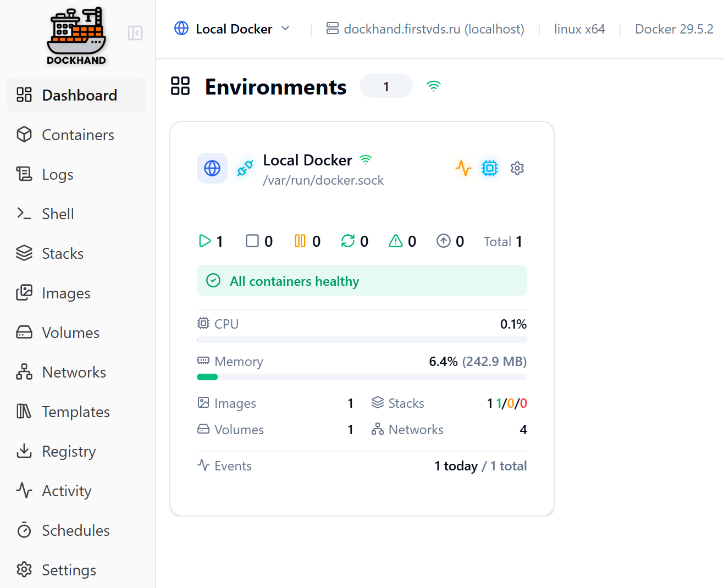This screenshot has height=588, width=724.
Task: Click the Docker 29.5.2 version label
Action: pos(674,29)
